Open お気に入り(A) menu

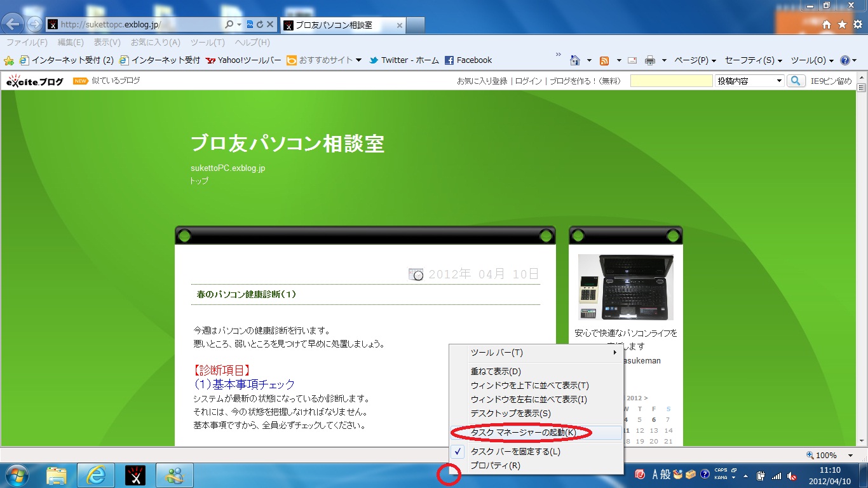point(156,43)
